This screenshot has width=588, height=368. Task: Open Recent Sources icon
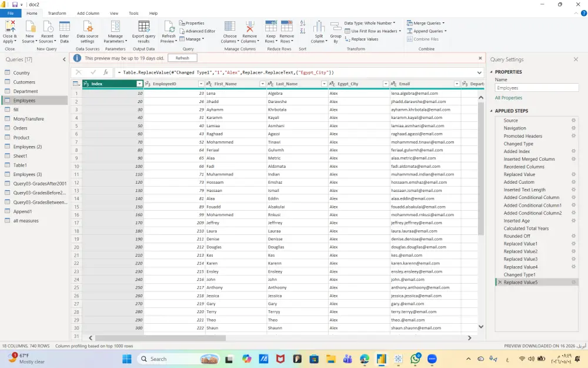click(x=47, y=27)
